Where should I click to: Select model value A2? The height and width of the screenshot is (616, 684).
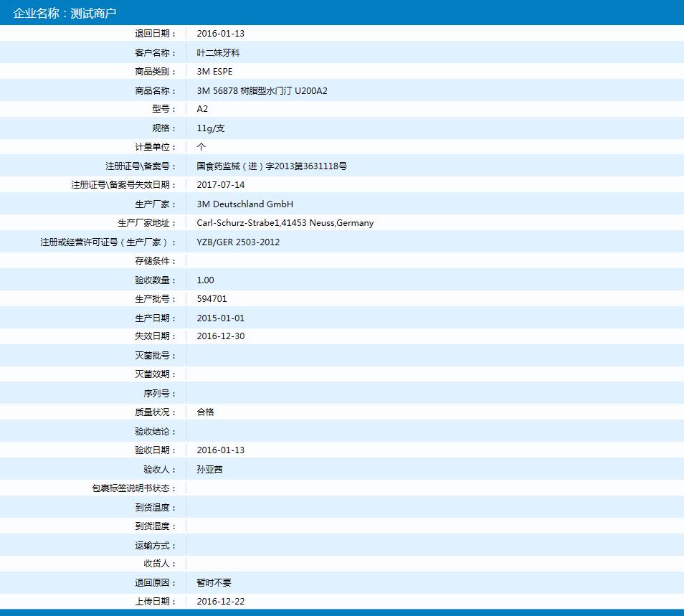point(202,109)
